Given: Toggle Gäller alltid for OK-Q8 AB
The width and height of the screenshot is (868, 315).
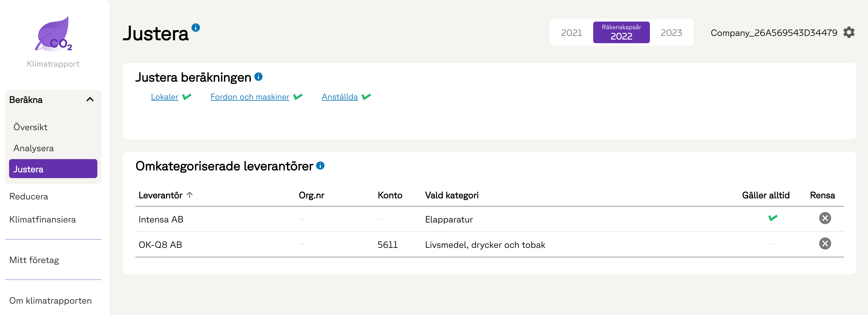Looking at the screenshot, I should click(772, 244).
